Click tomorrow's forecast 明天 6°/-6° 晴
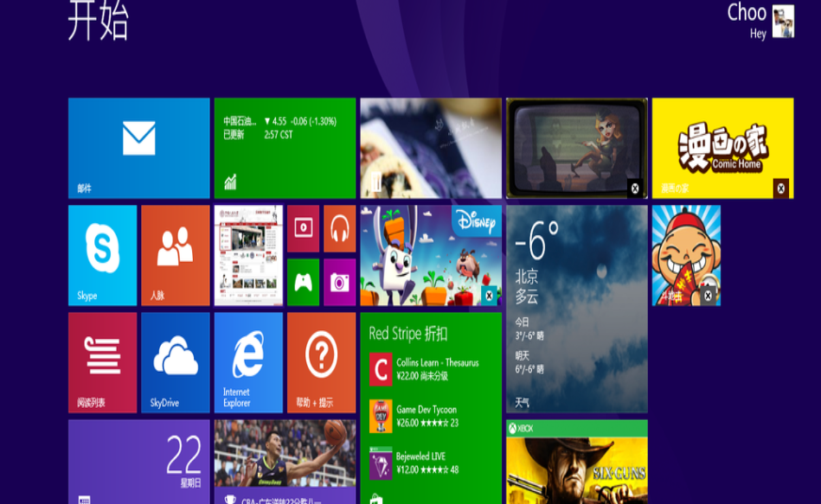Viewport: 821px width, 504px height. [529, 363]
